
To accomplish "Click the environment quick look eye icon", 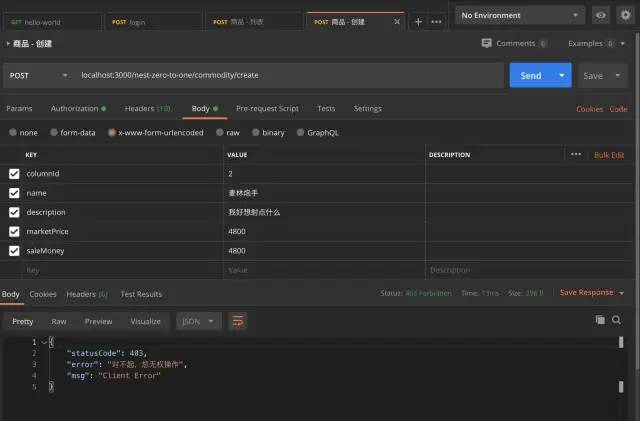I will pos(601,15).
